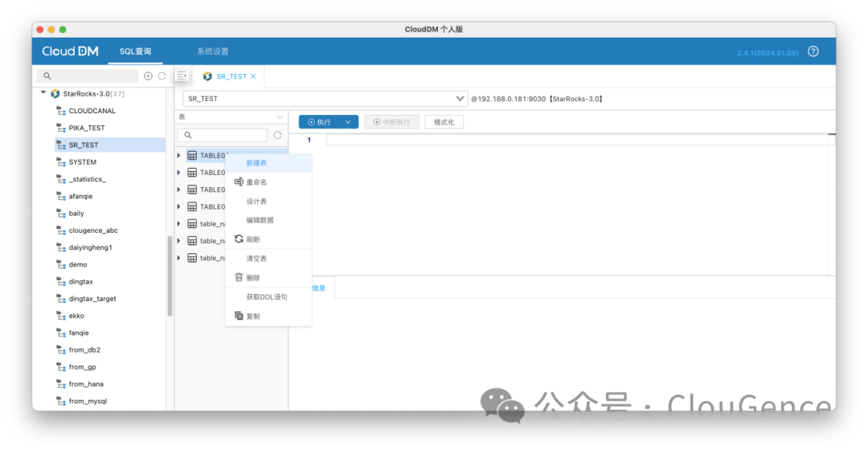Click the locate target icon beside database search
Image resolution: width=868 pixels, height=453 pixels.
[148, 75]
